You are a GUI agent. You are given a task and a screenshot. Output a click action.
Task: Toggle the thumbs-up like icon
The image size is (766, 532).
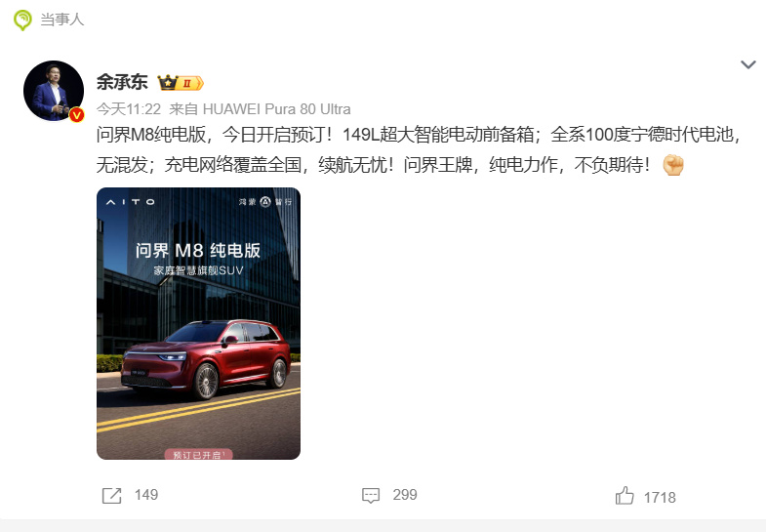[x=625, y=495]
